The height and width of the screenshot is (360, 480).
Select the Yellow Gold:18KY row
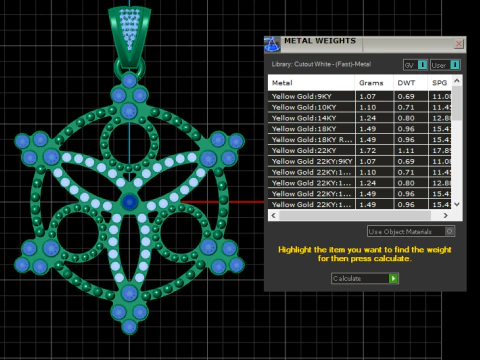(360, 129)
